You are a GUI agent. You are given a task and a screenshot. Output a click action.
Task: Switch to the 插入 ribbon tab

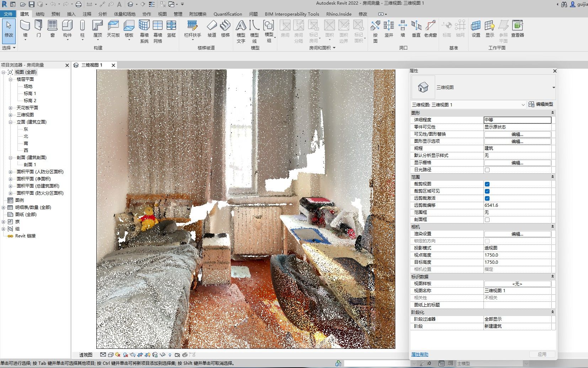point(70,14)
